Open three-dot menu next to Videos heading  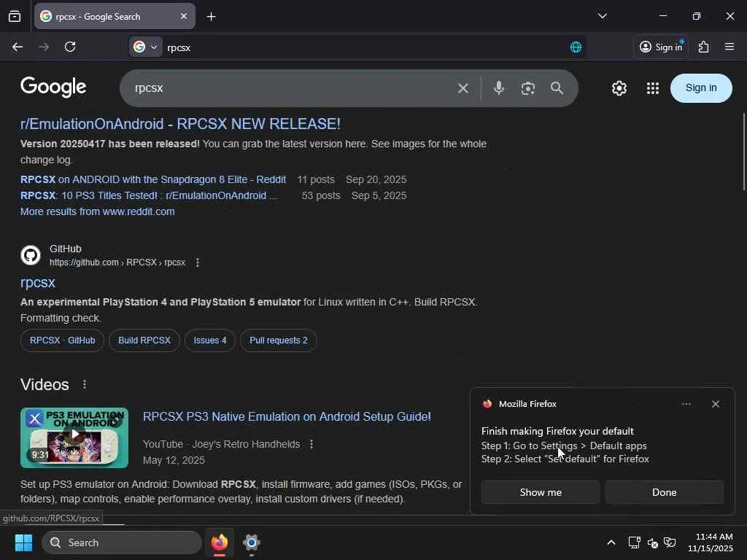pyautogui.click(x=85, y=384)
